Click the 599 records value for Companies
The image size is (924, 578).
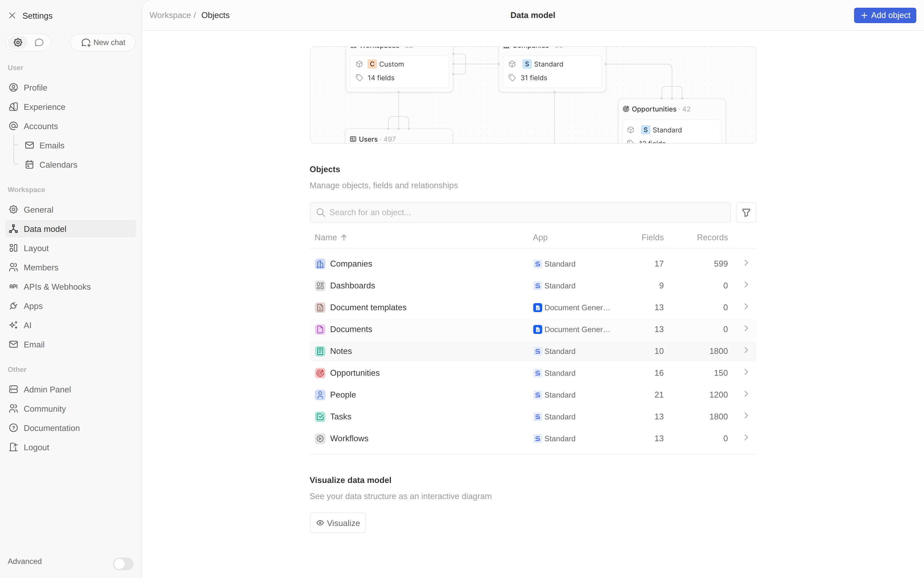click(x=721, y=264)
